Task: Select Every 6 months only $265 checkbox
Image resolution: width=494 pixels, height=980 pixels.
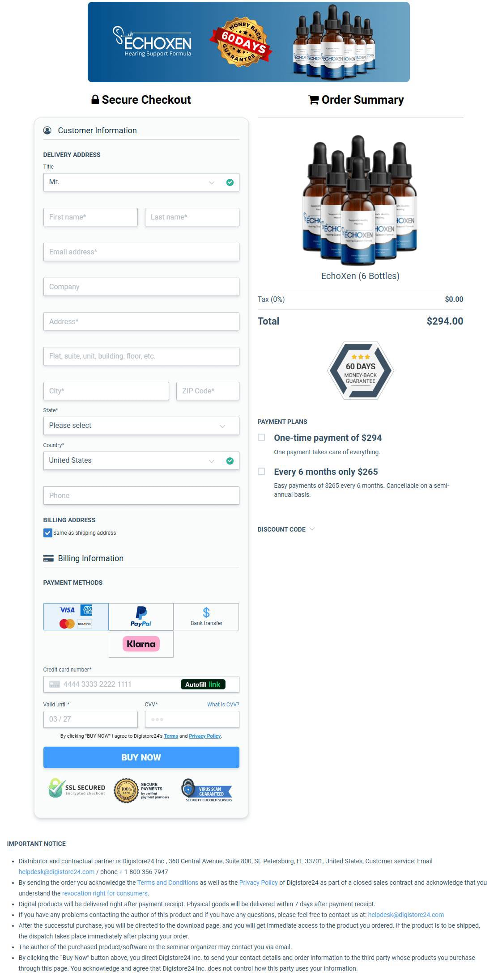Action: click(x=261, y=471)
